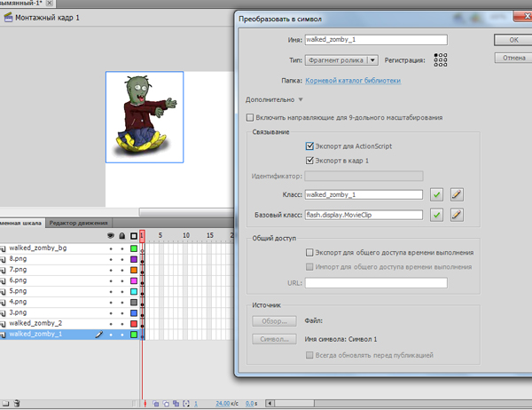Click inside the Имя field walked_zomby_1
The image size is (532, 410).
click(376, 40)
